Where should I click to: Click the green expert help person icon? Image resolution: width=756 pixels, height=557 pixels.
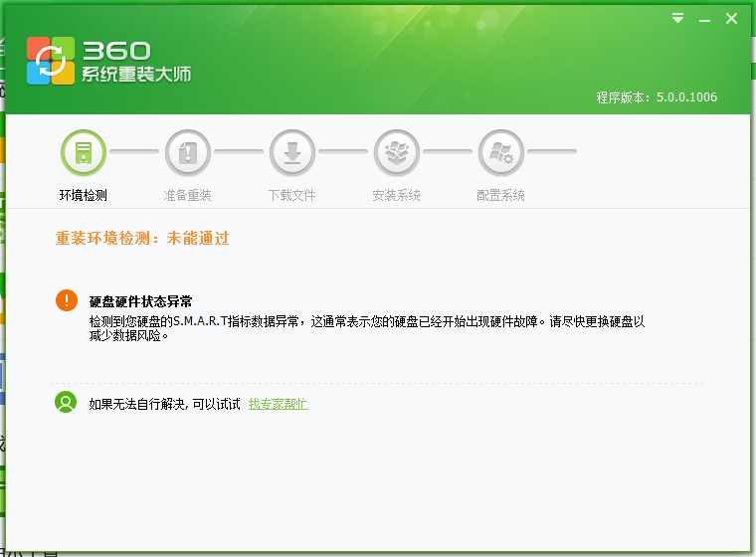tap(66, 403)
